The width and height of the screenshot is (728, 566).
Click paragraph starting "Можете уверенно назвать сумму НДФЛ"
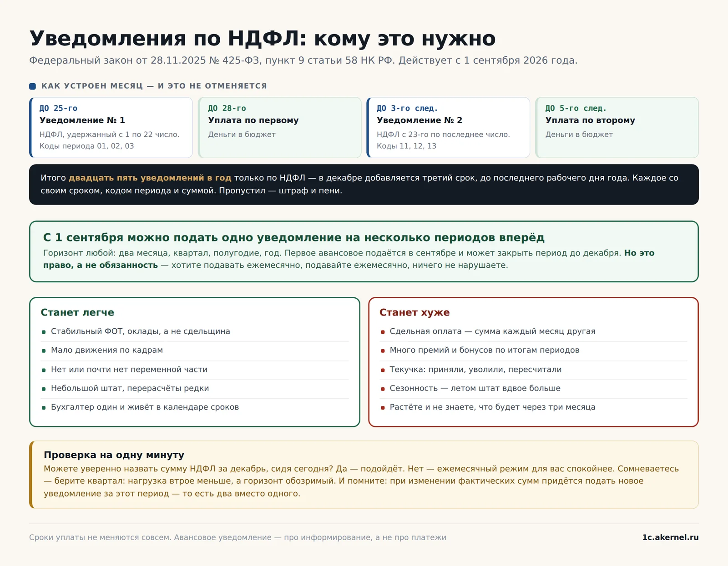361,481
